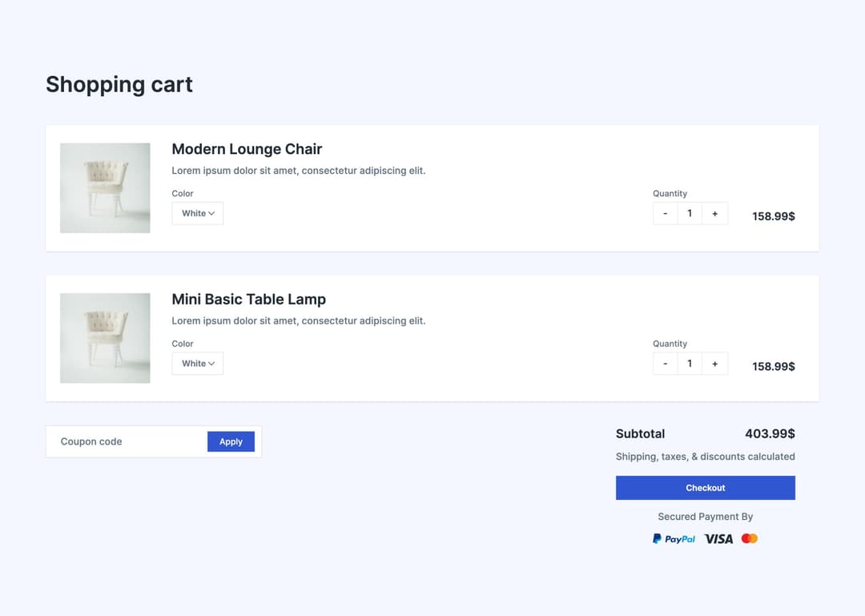The image size is (865, 616).
Task: Click the Checkout button
Action: click(x=705, y=487)
